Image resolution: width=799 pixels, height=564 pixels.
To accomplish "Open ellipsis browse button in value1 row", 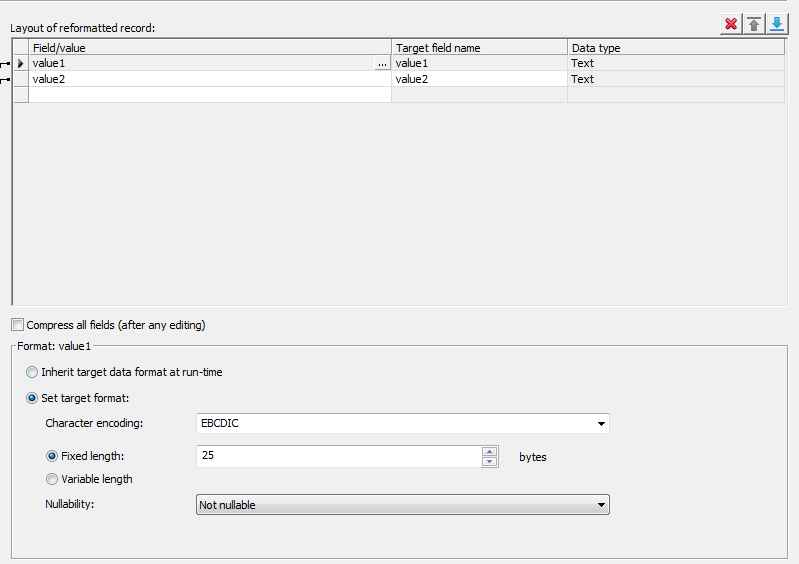I will (382, 63).
